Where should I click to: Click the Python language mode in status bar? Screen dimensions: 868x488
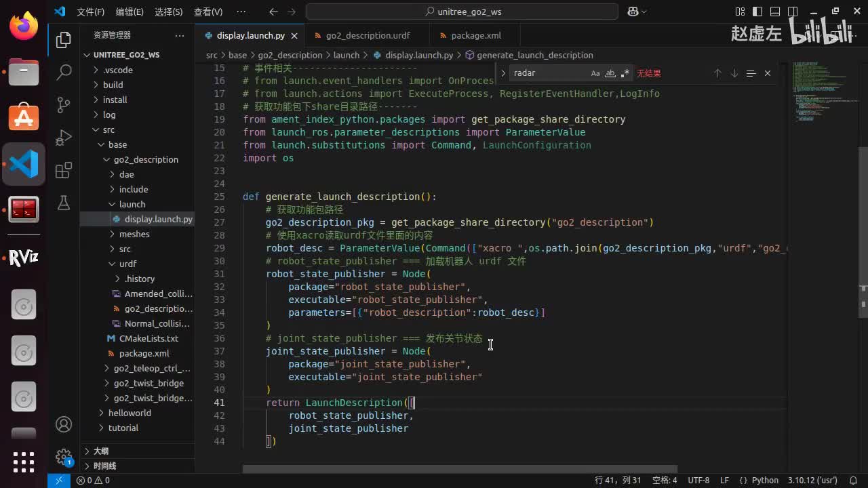765,480
